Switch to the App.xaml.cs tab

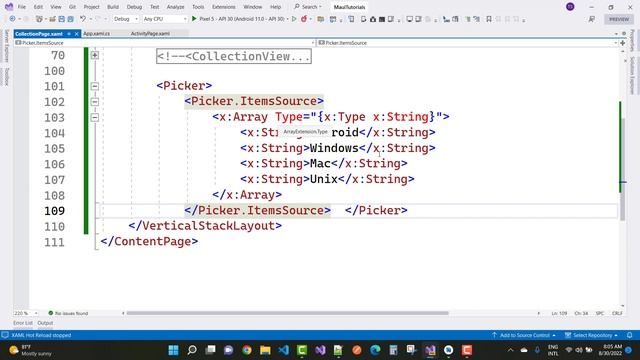coord(96,33)
